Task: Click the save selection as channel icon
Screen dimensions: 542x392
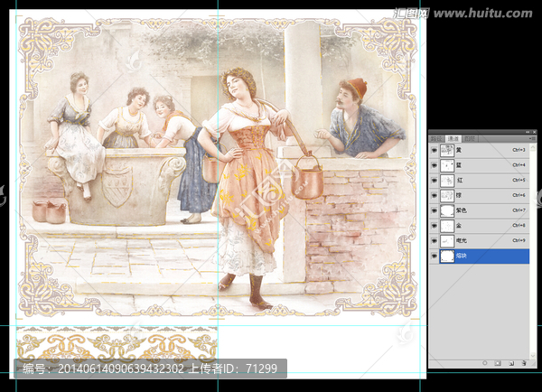Action: pos(498,363)
